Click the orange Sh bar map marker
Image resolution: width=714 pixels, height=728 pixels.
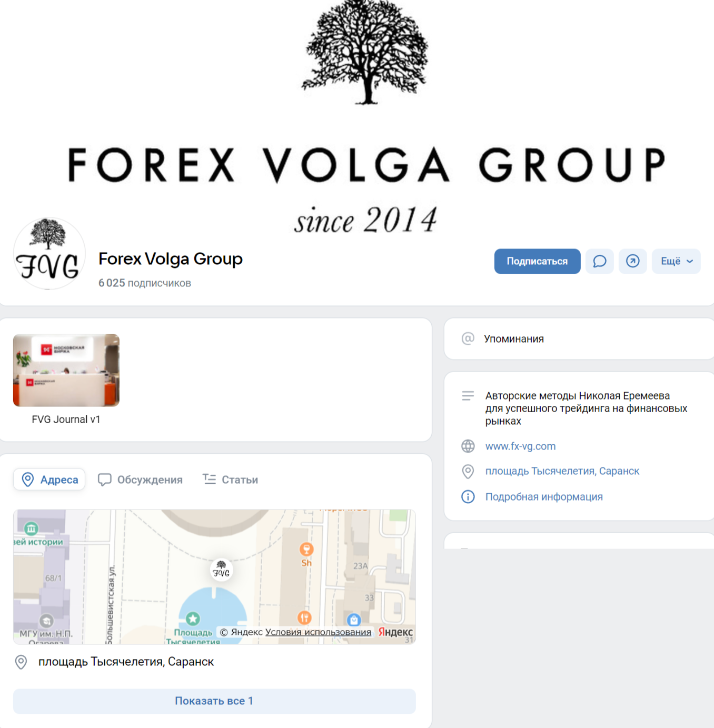click(306, 550)
